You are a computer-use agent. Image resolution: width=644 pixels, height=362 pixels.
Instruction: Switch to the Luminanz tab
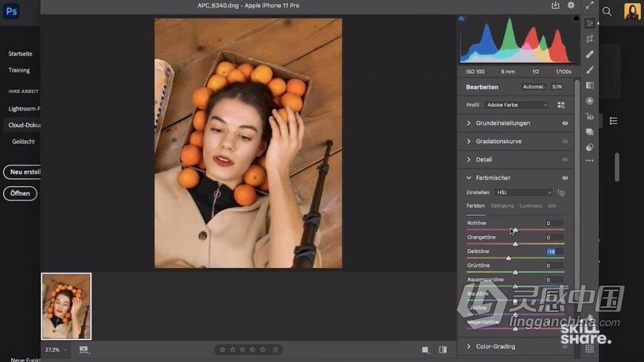click(530, 206)
